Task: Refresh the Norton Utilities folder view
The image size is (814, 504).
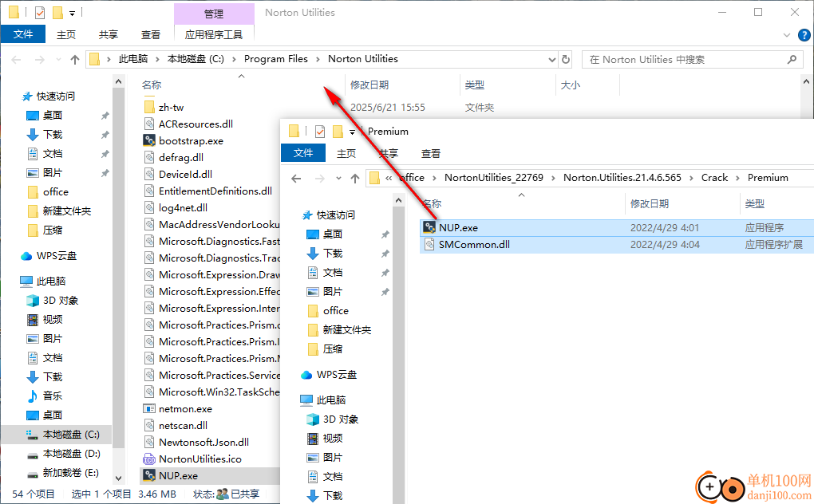Action: [x=566, y=60]
